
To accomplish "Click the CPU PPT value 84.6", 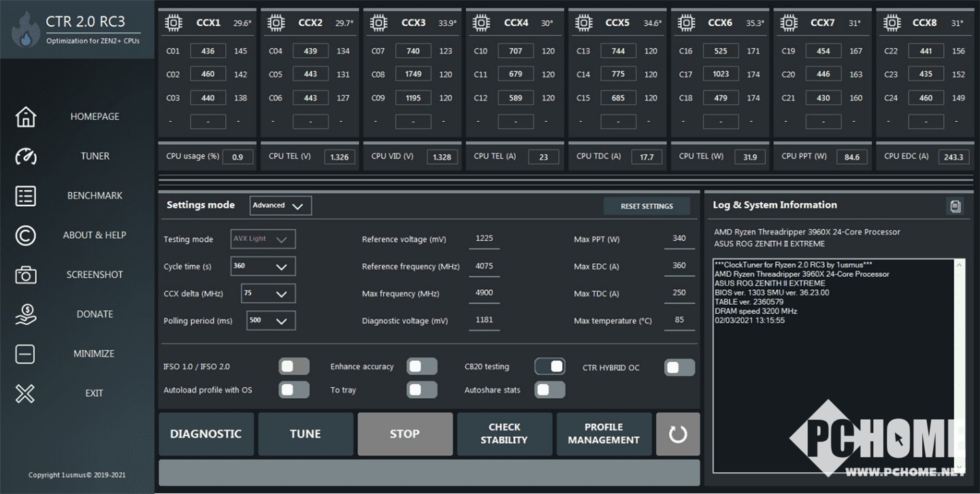I will [851, 157].
